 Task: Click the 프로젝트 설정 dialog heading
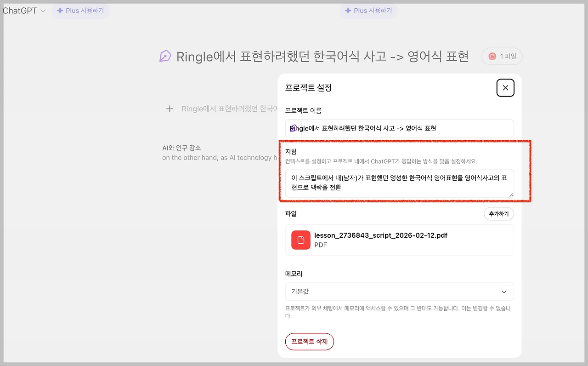coord(308,87)
